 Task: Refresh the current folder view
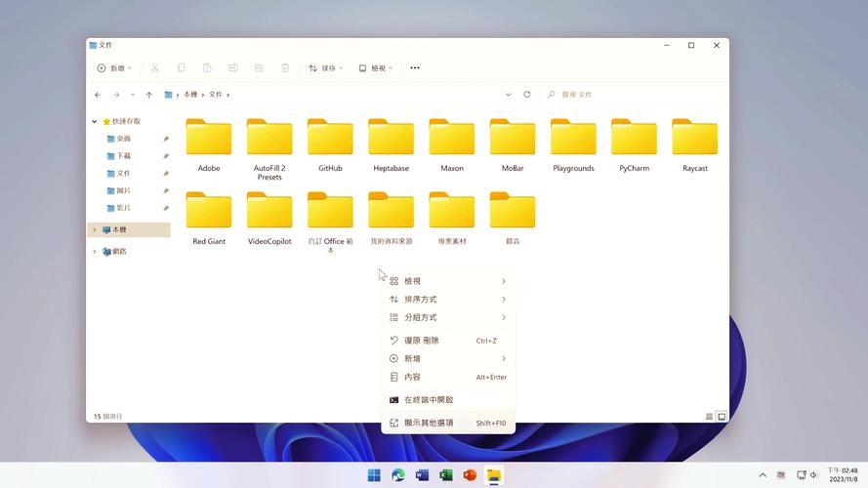(527, 95)
